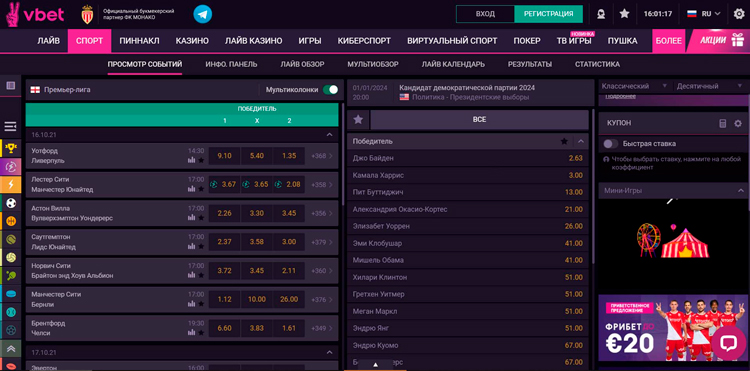Open the favorites star in the header

pyautogui.click(x=624, y=14)
